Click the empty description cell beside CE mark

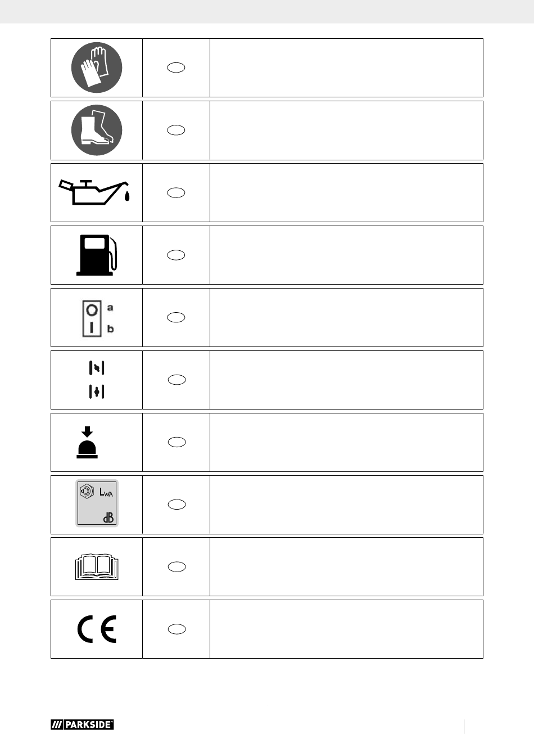point(346,629)
